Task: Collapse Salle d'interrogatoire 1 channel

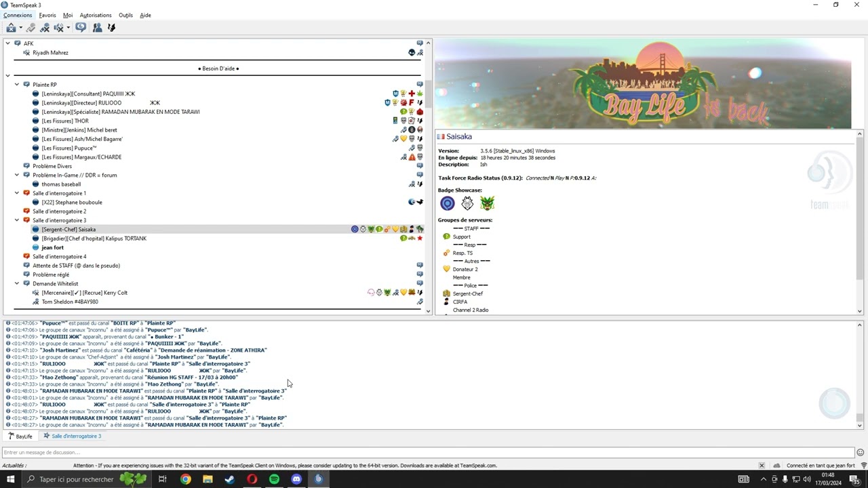Action: coord(17,193)
